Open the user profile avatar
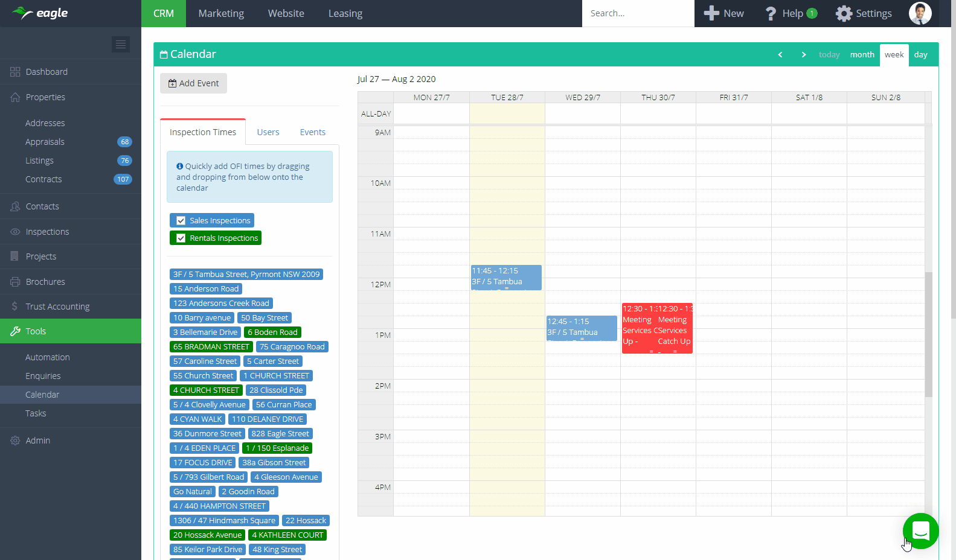 pyautogui.click(x=920, y=13)
